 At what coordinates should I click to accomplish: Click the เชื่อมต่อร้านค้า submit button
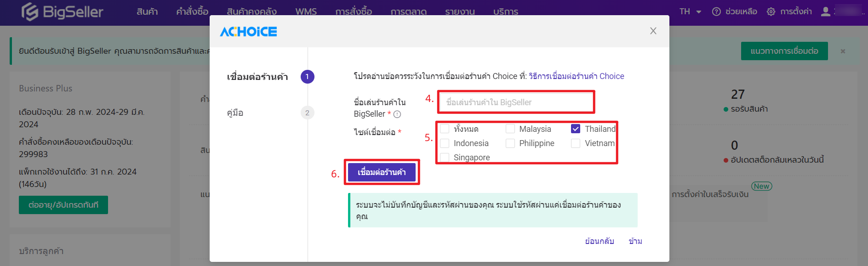(x=382, y=172)
